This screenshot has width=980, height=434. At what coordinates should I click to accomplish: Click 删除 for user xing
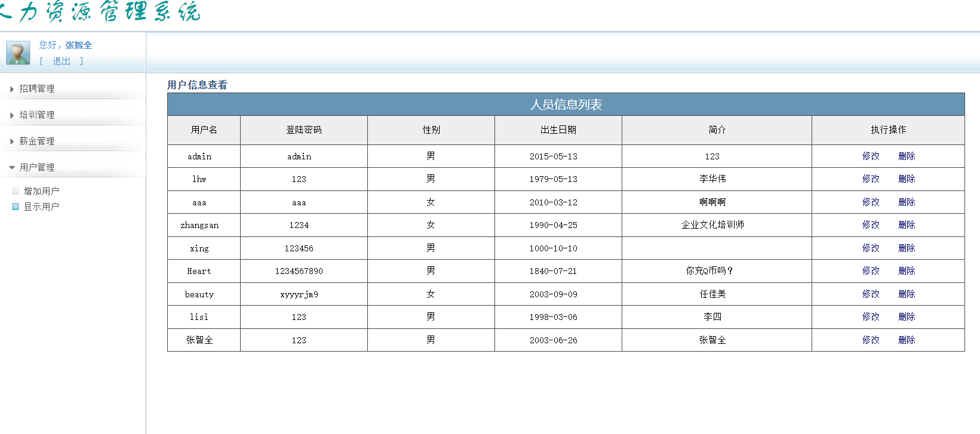pyautogui.click(x=907, y=248)
